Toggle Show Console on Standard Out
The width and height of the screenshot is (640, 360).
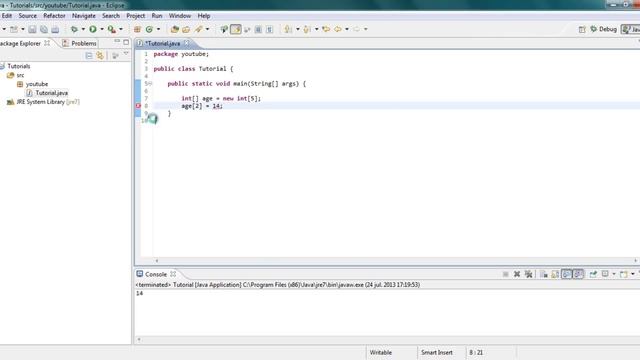[567, 274]
